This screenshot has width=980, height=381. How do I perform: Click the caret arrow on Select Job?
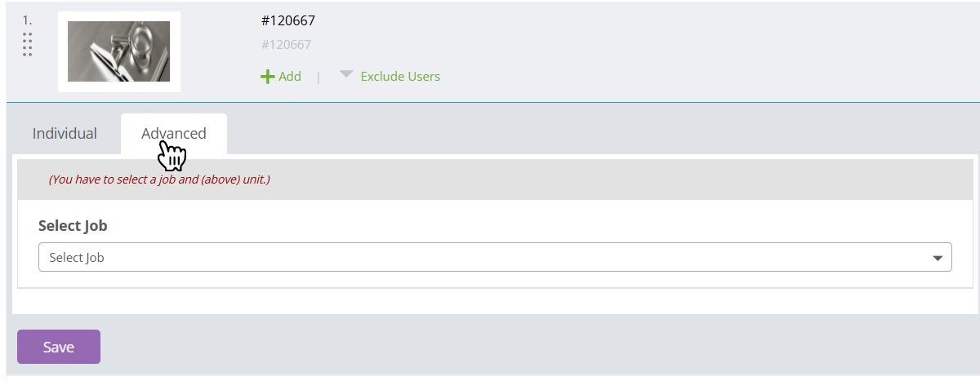click(x=938, y=258)
